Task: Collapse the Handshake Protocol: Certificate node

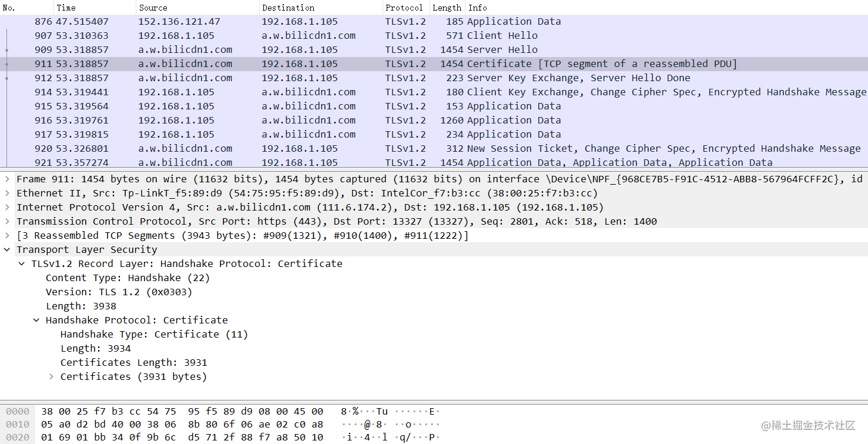Action: click(36, 320)
